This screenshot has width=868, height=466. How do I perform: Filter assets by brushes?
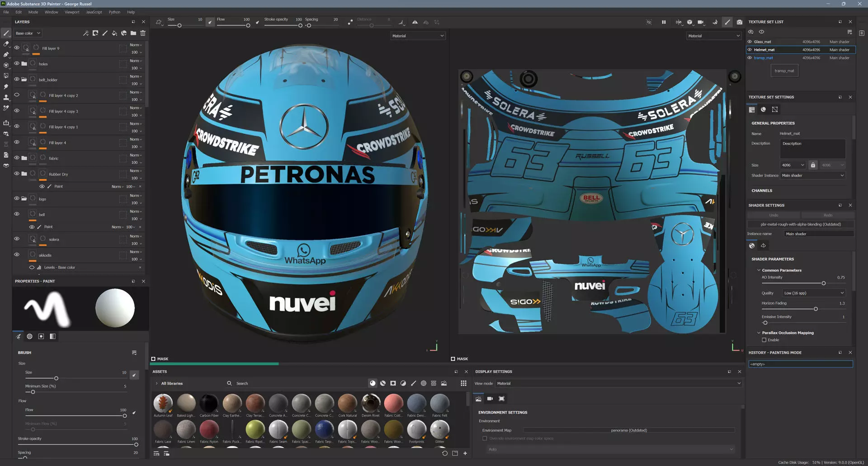[x=413, y=383]
